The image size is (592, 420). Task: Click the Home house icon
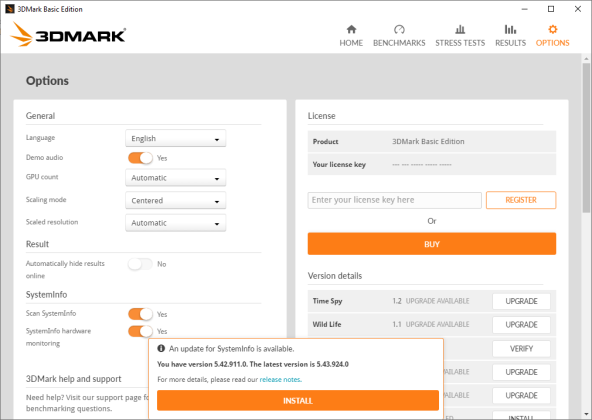tap(351, 29)
